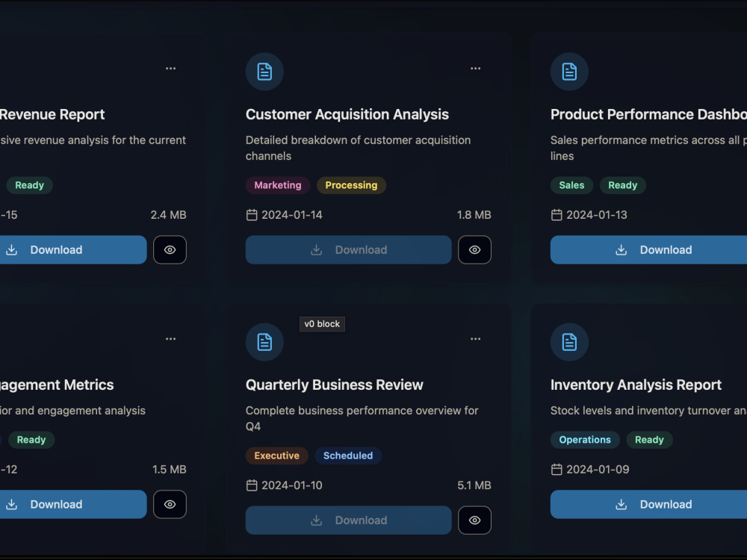Click Ready badge on Inventory Analysis card

[649, 440]
